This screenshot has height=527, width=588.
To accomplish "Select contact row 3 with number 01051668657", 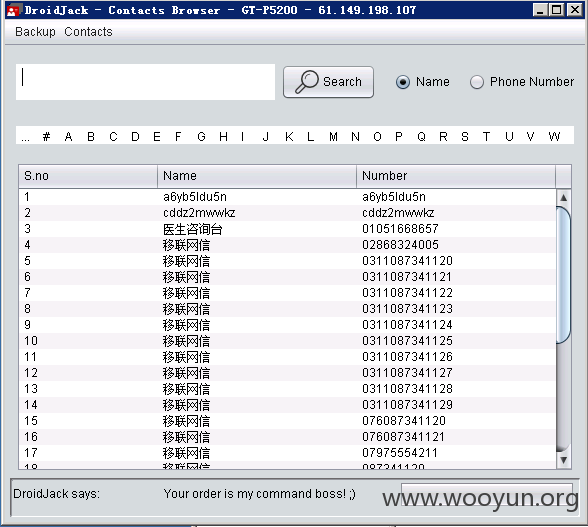I will click(x=287, y=229).
